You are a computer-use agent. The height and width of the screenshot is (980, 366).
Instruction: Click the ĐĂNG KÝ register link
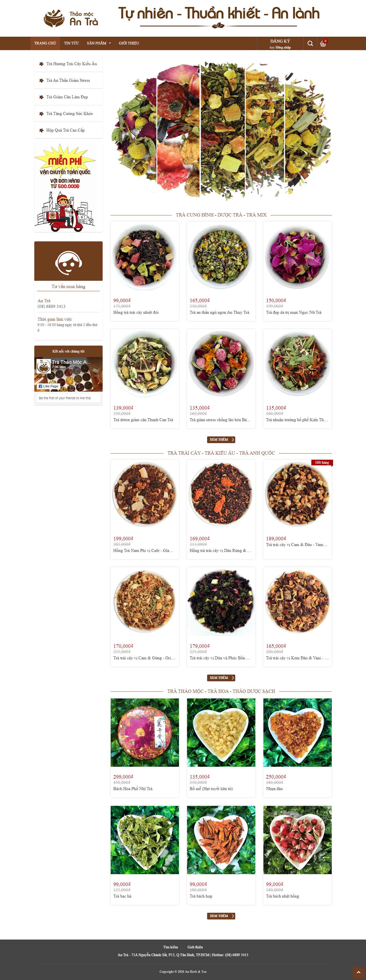(x=280, y=41)
